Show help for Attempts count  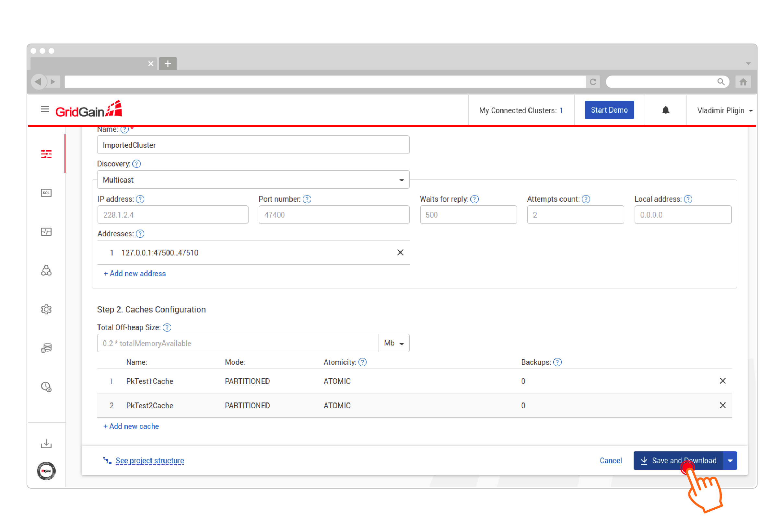586,199
